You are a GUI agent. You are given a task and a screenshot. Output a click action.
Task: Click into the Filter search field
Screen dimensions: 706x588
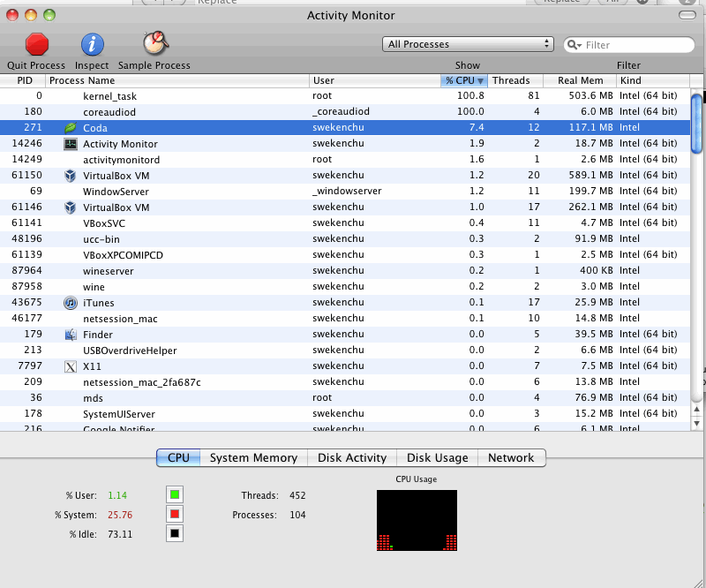[629, 45]
